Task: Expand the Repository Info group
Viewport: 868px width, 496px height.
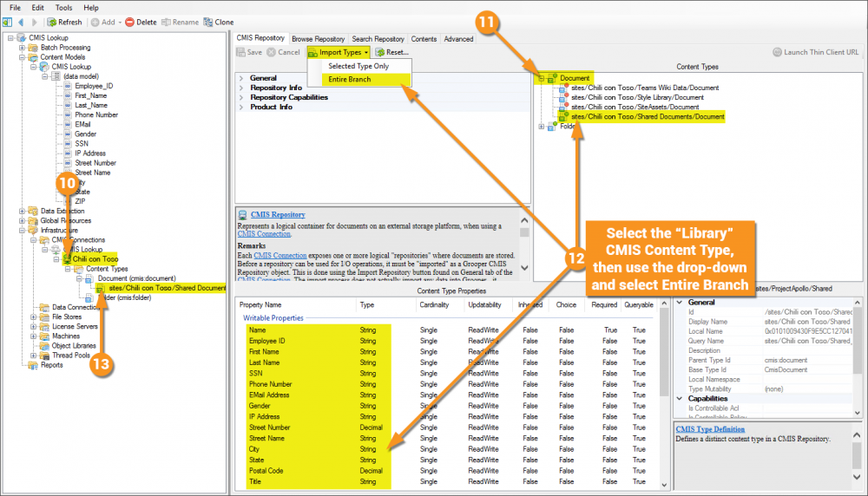Action: tap(241, 88)
